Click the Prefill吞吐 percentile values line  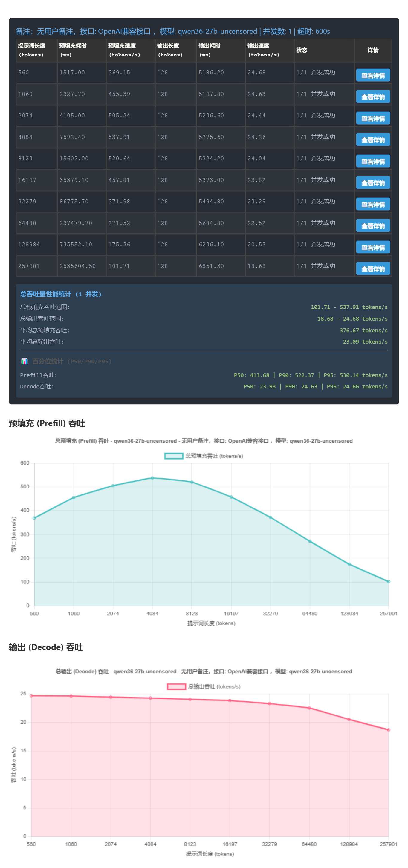[x=311, y=375]
